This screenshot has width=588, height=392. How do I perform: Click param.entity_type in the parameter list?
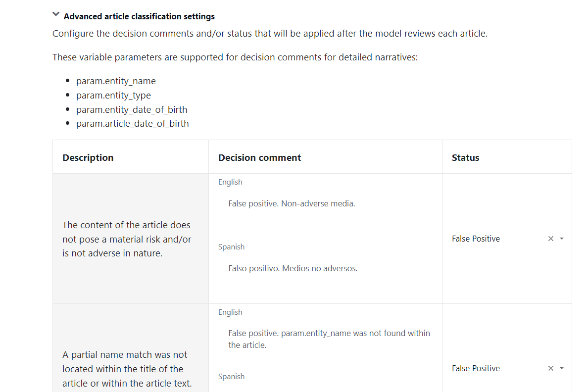click(x=113, y=96)
